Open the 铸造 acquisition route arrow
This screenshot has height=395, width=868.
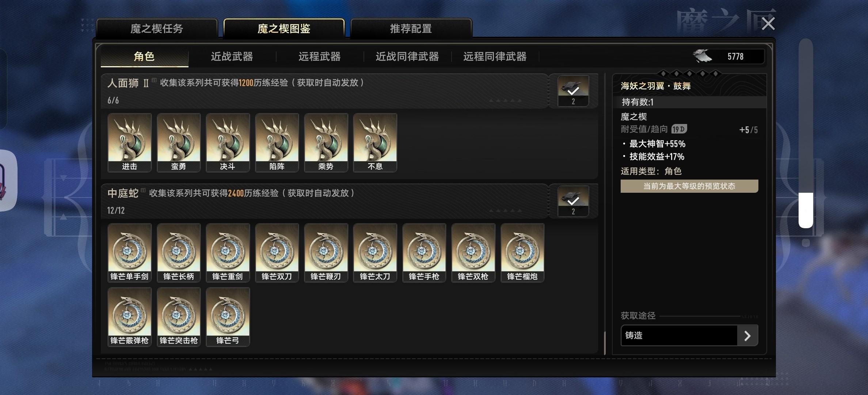pyautogui.click(x=747, y=336)
